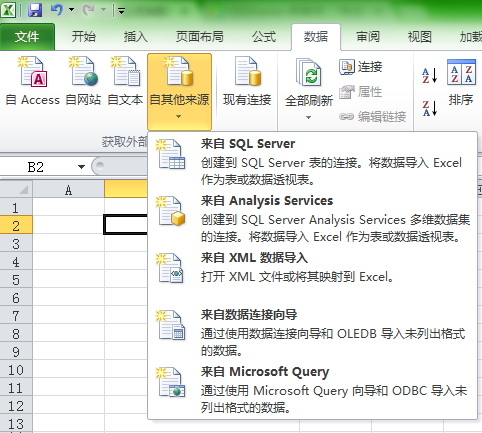Open the 文件 (File) tab
This screenshot has height=433, width=482.
point(27,37)
